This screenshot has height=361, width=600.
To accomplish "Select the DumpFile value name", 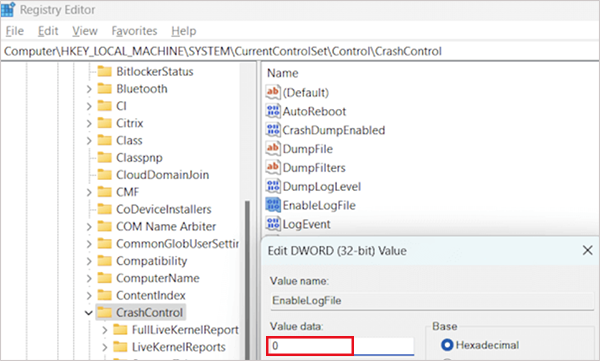I will 308,149.
